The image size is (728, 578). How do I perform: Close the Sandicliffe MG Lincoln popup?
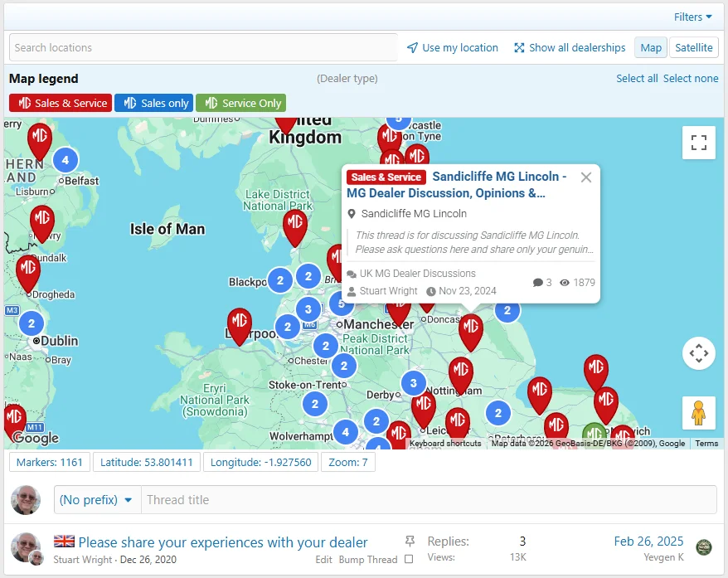(x=586, y=177)
